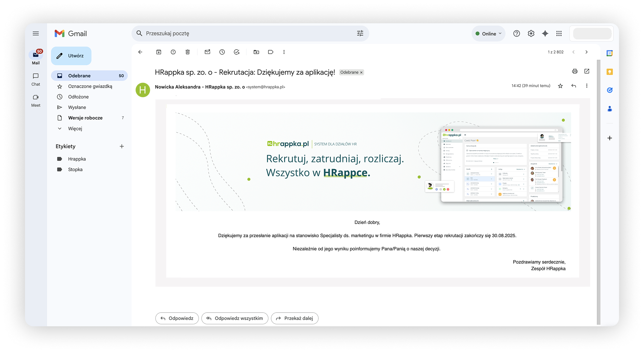
Task: Click the Odpowiedz reply button
Action: [x=177, y=318]
